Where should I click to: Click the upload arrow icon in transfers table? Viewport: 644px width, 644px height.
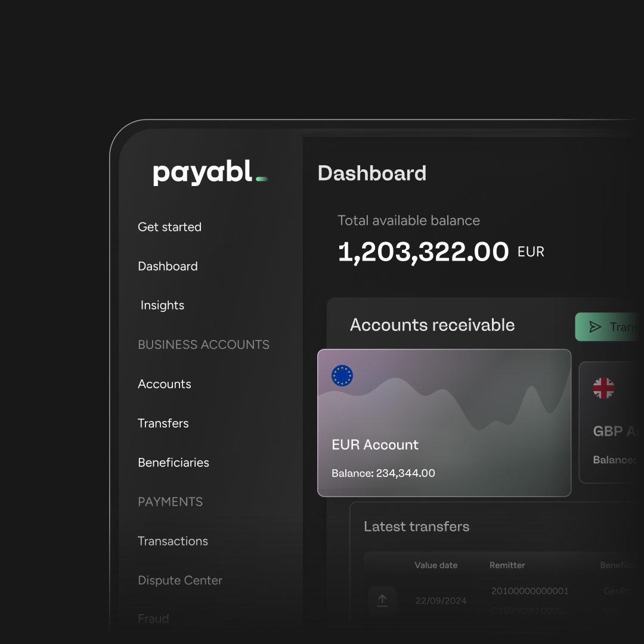pos(382,600)
